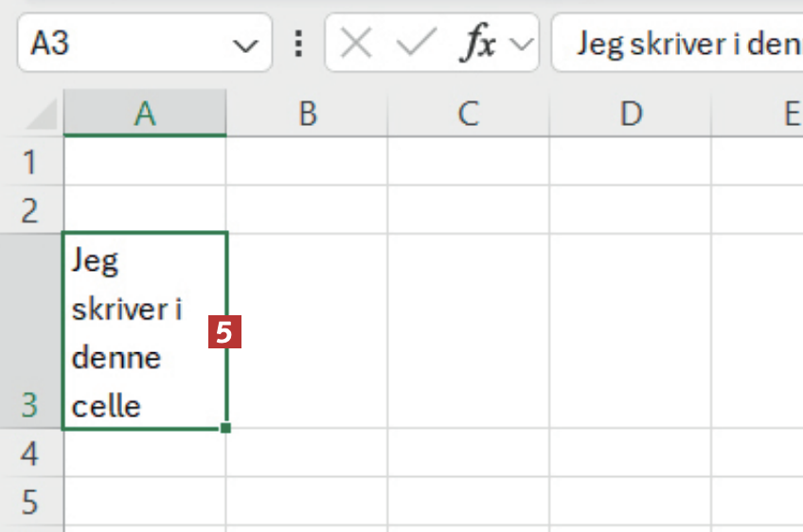Select column C header
Image resolution: width=803 pixels, height=532 pixels.
coord(468,114)
